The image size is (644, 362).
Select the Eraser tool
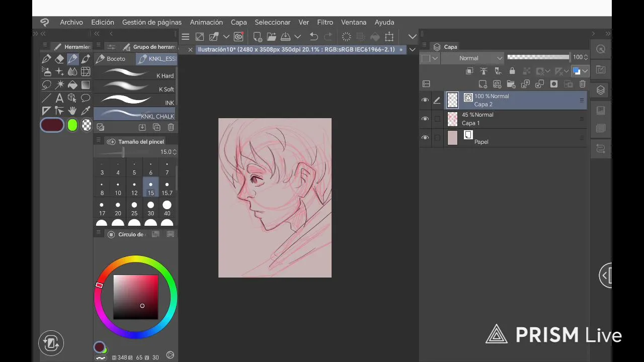pyautogui.click(x=59, y=59)
